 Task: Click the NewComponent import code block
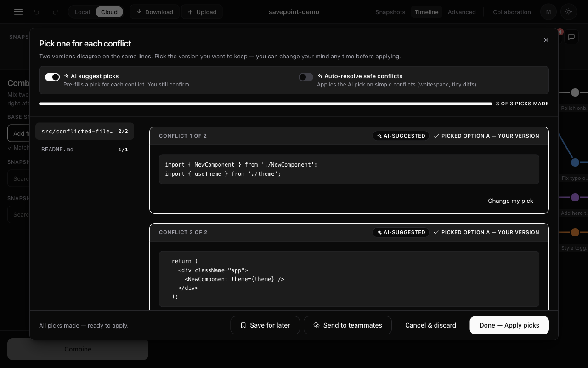pos(349,169)
